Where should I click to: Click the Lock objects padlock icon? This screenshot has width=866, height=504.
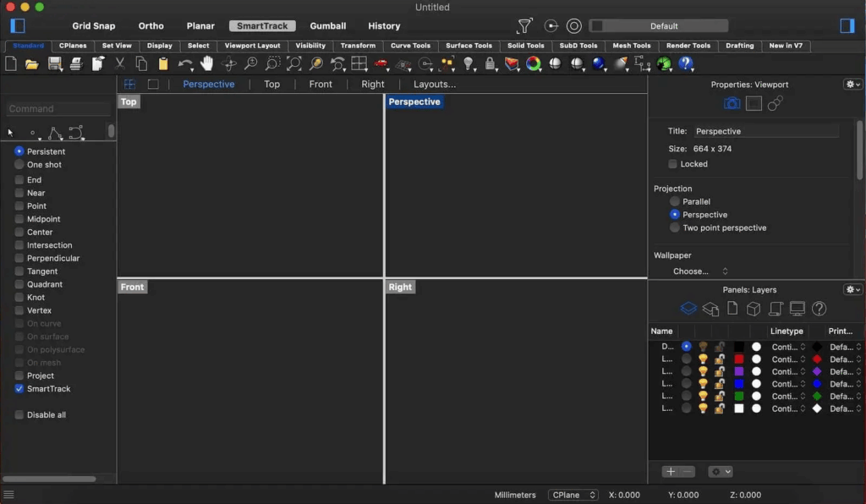pyautogui.click(x=491, y=63)
